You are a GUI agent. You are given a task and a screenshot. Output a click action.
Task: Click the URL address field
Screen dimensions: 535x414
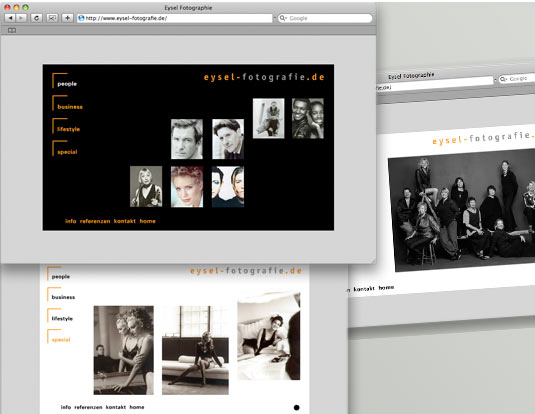tap(174, 18)
